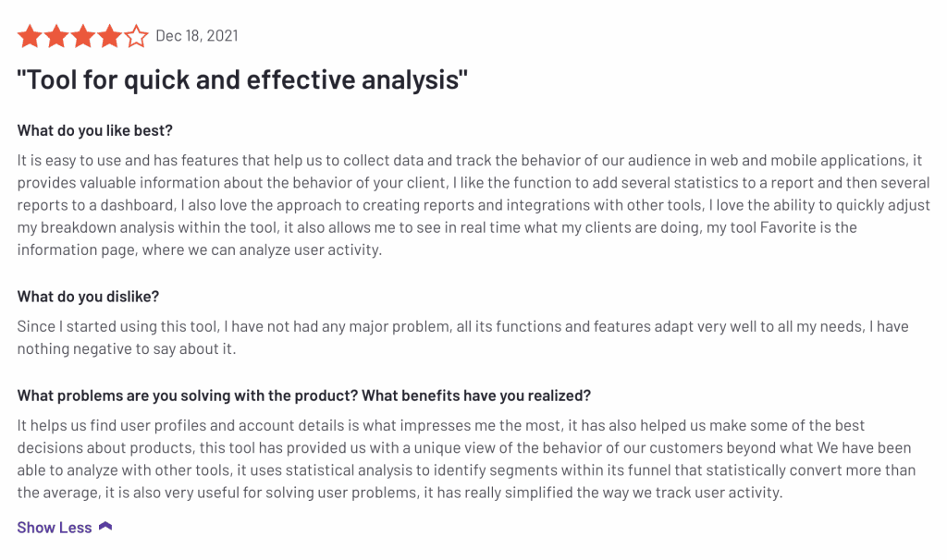Click the empty fifth rating star
Viewport: 947px width, 560px height.
pyautogui.click(x=136, y=36)
